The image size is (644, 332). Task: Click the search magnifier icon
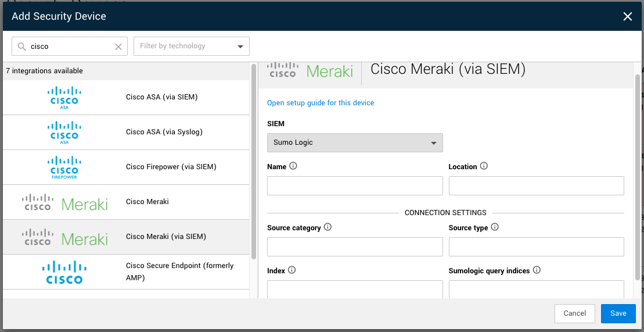pos(21,47)
